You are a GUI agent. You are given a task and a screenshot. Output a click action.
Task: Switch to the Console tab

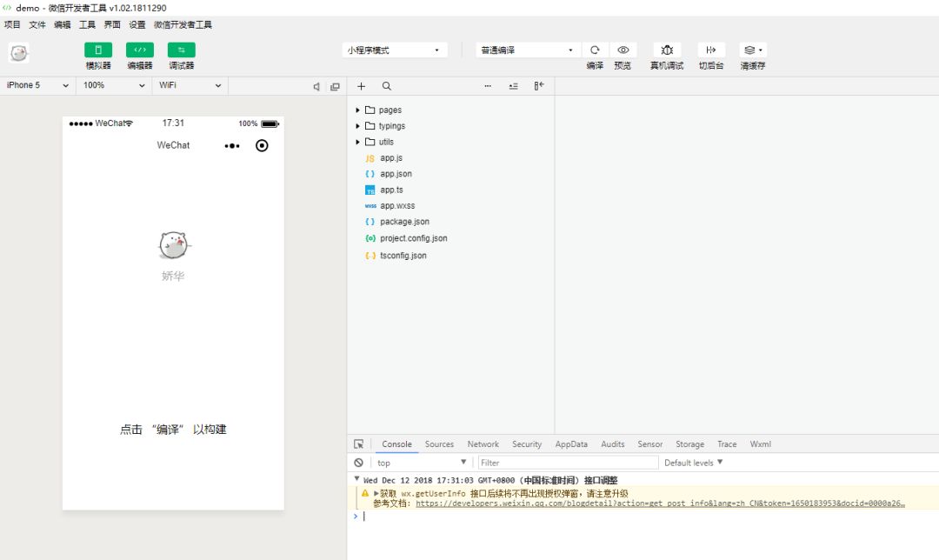396,443
